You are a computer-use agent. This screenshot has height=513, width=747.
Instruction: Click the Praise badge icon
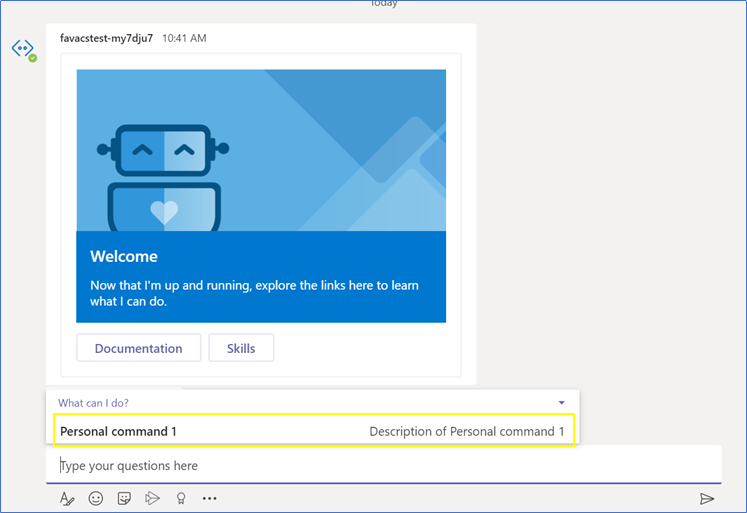[181, 498]
